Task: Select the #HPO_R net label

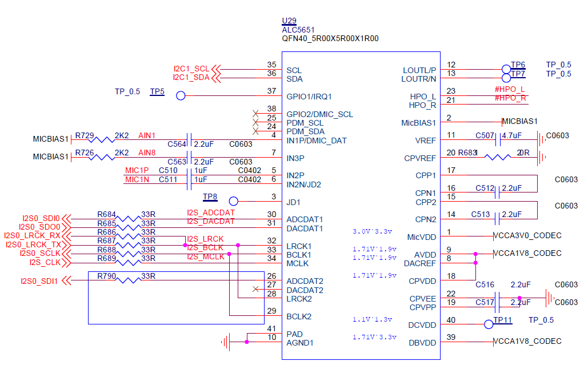Action: [510, 98]
